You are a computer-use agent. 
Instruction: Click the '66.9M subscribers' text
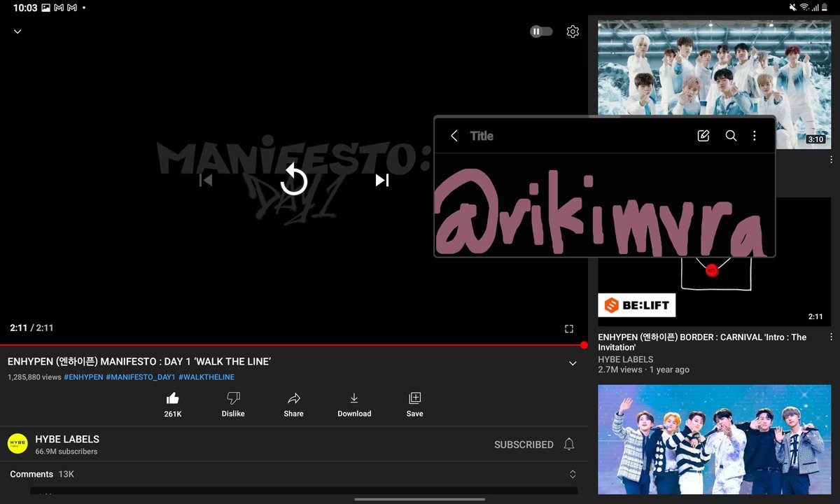tap(66, 451)
